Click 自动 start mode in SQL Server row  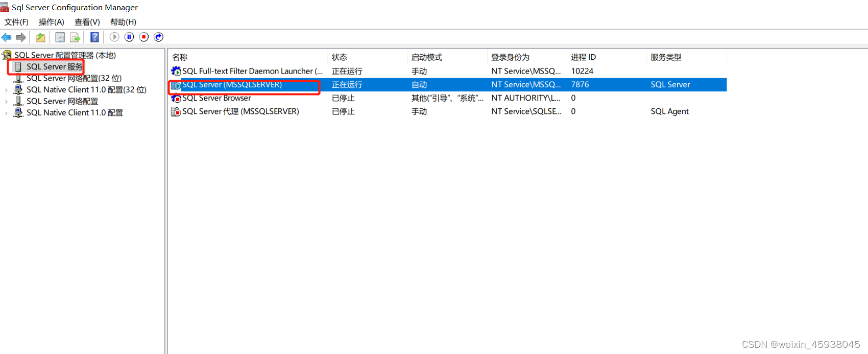point(419,85)
